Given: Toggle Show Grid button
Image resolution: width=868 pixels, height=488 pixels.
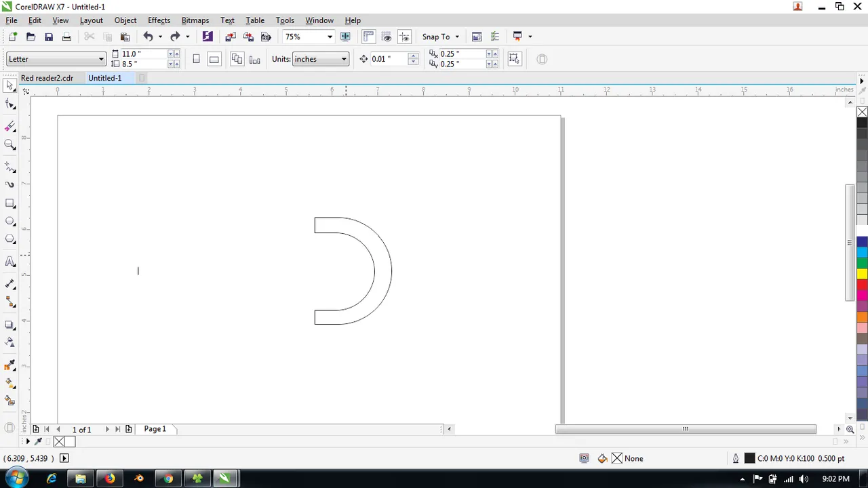Looking at the screenshot, I should pyautogui.click(x=387, y=37).
